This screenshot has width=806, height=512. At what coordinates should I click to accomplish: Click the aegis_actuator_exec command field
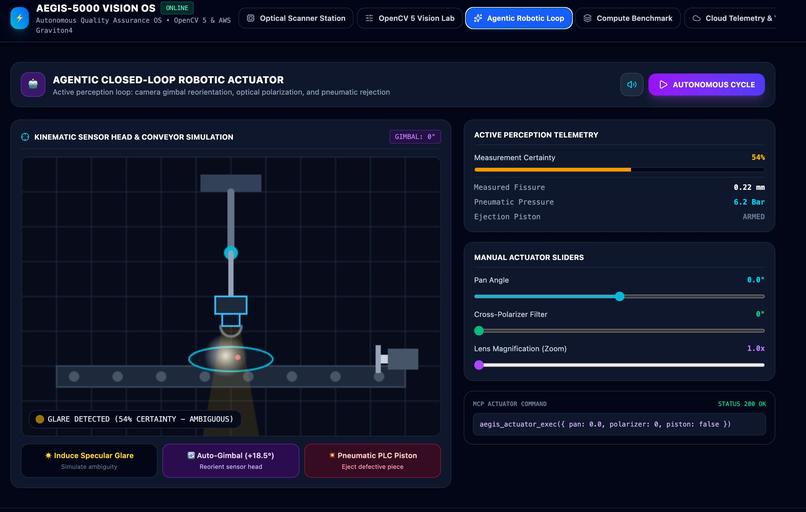tap(619, 424)
